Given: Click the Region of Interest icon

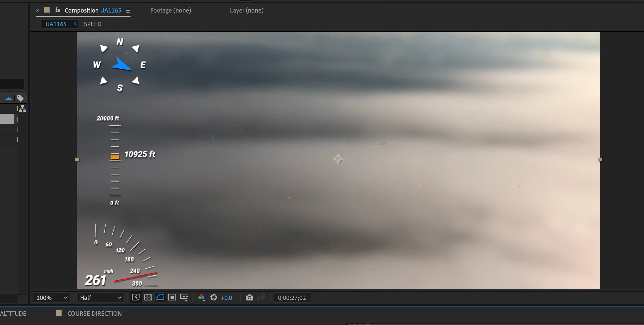Looking at the screenshot, I should pos(172,297).
